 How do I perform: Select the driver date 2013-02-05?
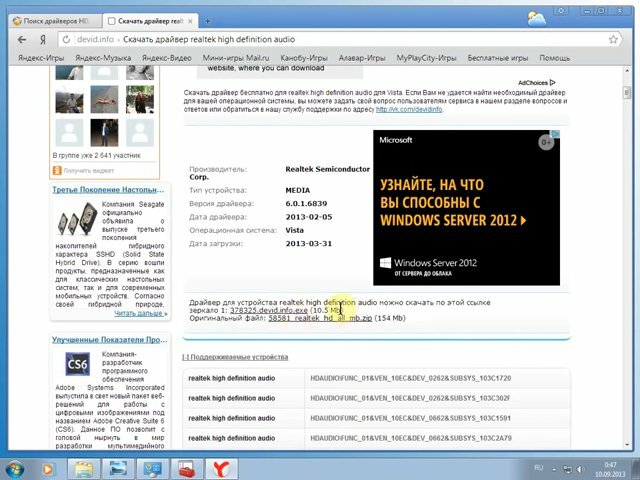tap(309, 217)
